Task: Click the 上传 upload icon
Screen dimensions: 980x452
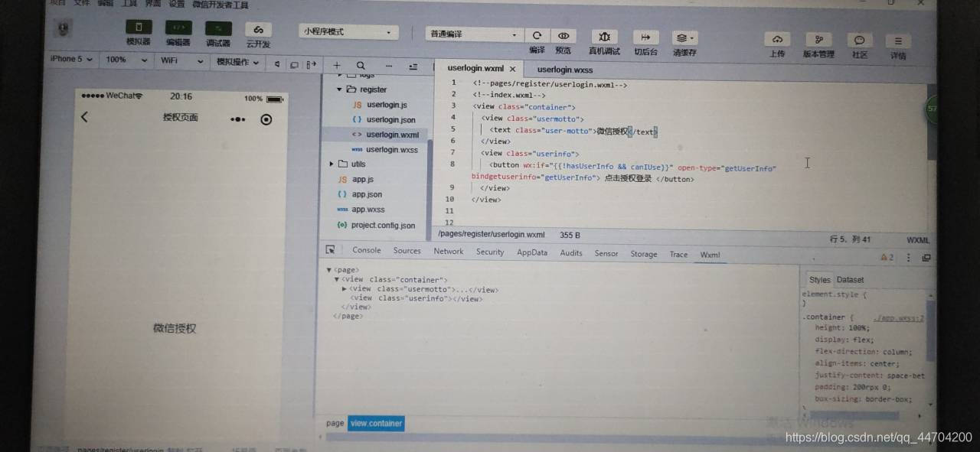Action: [x=777, y=40]
